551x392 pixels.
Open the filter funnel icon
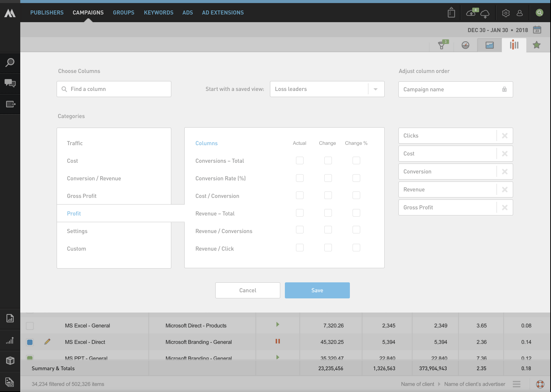click(x=442, y=45)
